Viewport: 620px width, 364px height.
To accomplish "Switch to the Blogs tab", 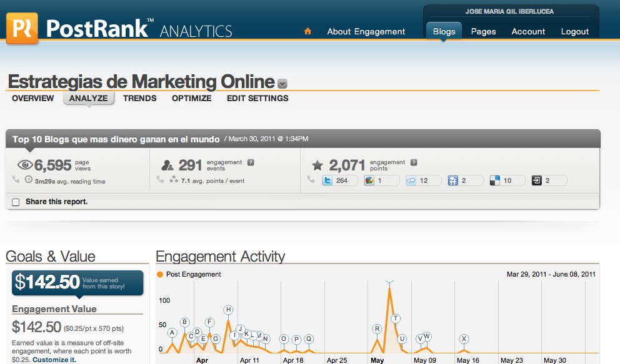I will coord(444,32).
